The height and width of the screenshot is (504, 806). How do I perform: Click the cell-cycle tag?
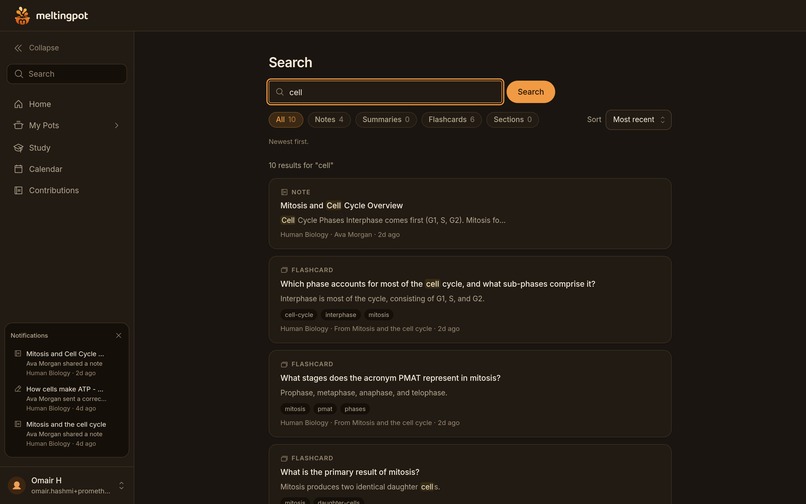click(299, 315)
